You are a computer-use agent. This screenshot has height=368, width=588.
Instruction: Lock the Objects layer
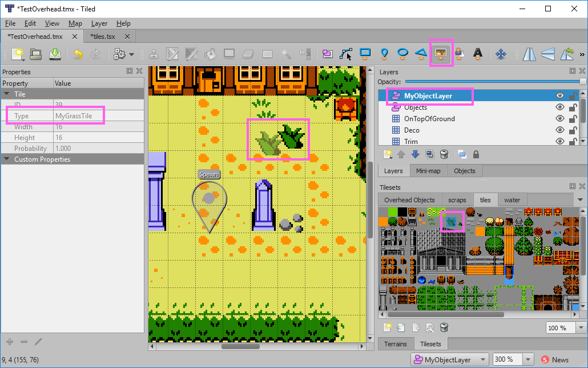coord(573,107)
